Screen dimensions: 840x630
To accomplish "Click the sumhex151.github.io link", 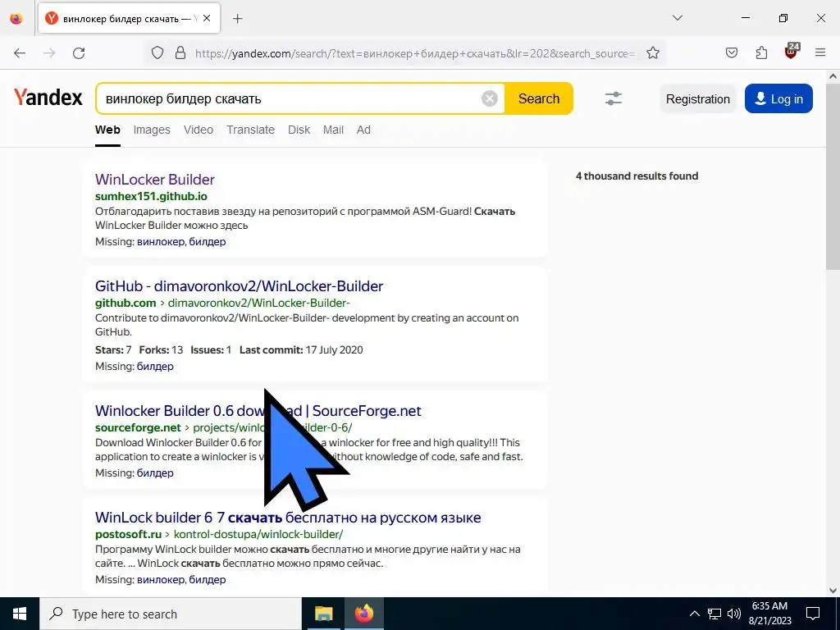I will pos(151,196).
